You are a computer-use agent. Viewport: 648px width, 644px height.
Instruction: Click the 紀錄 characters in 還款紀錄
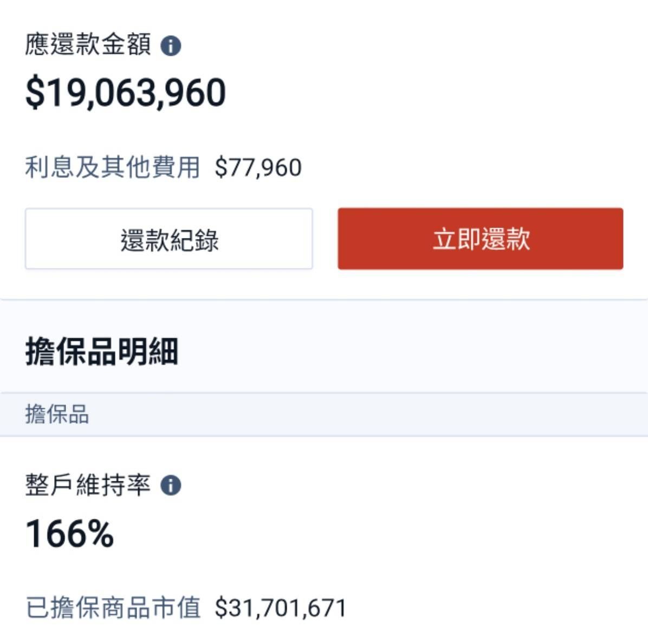coord(194,240)
